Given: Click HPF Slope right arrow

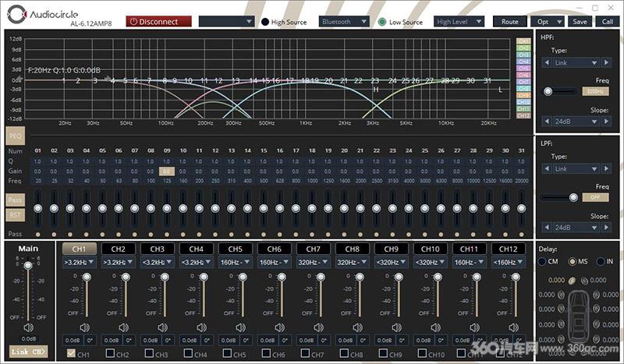Looking at the screenshot, I should (606, 122).
